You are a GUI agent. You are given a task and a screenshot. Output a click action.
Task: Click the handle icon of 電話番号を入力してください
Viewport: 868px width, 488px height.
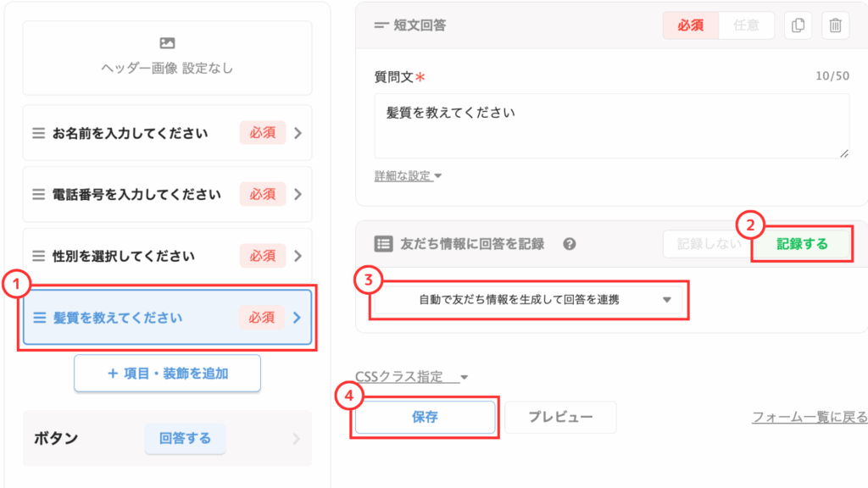tap(38, 195)
